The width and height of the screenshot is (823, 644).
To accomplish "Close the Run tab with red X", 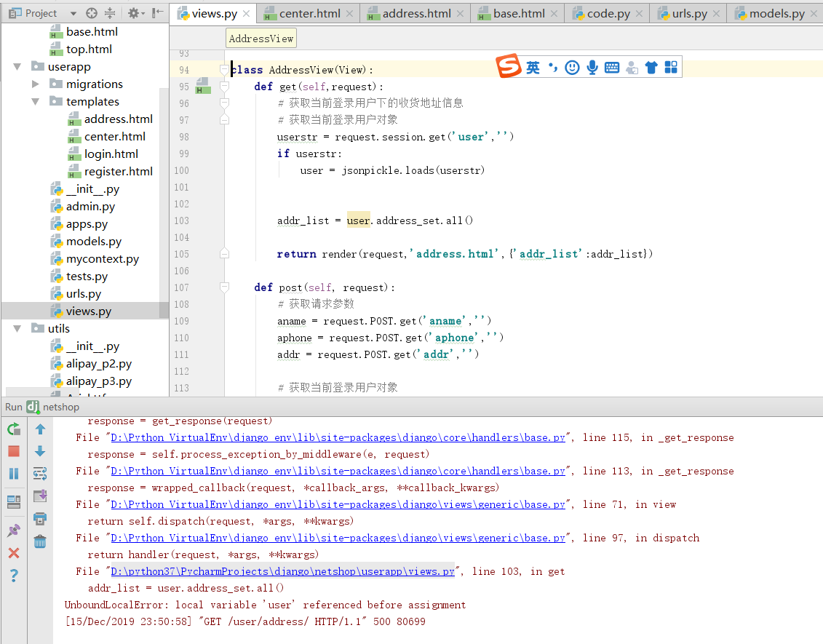I will [14, 552].
